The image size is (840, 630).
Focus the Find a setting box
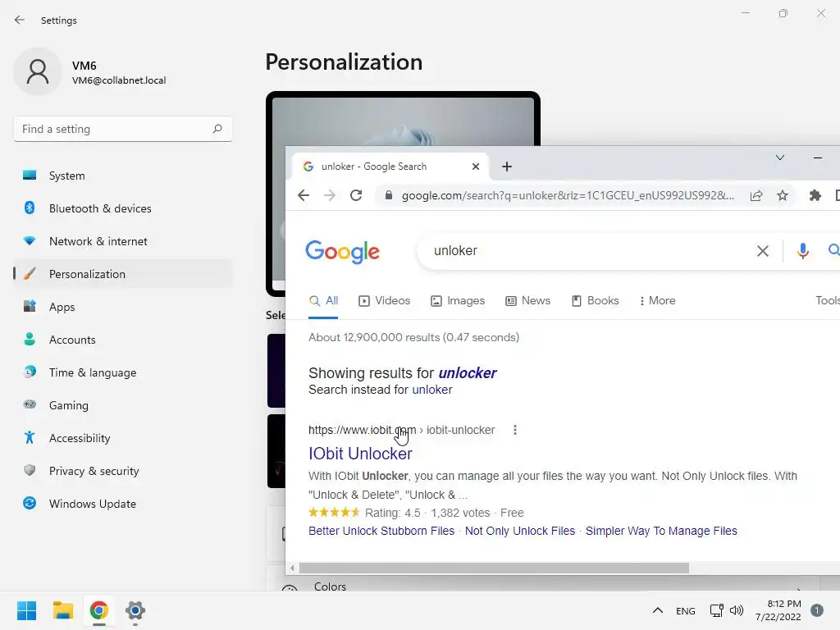coord(123,129)
